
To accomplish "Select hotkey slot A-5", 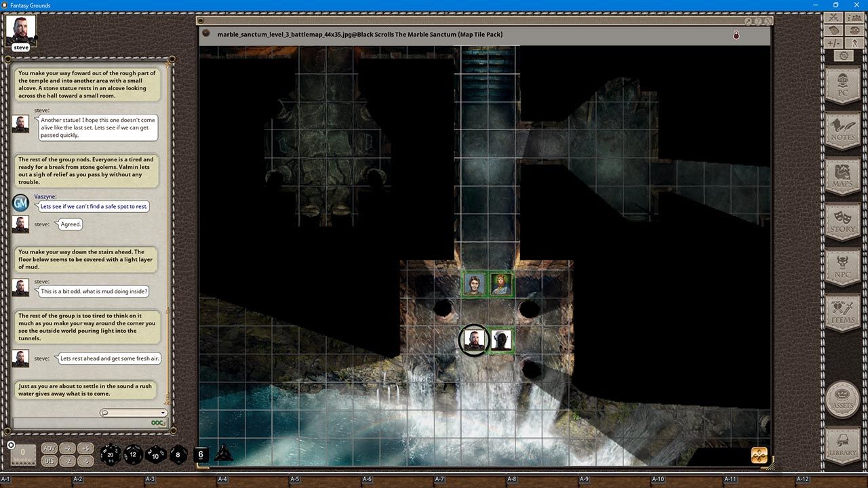I will click(295, 479).
